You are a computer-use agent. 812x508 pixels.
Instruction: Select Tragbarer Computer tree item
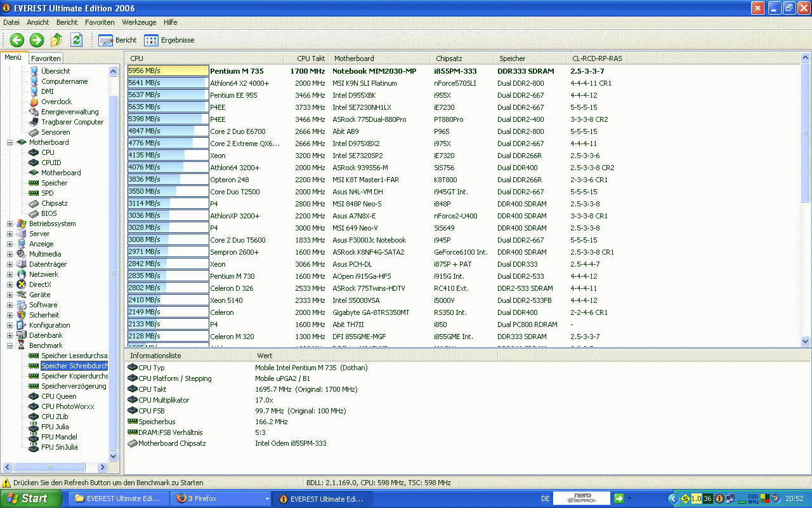coord(72,122)
